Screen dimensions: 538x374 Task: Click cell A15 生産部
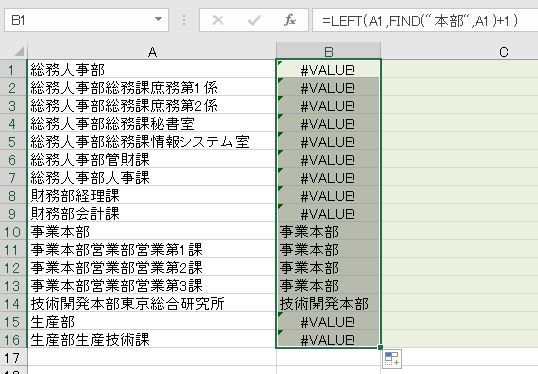(x=152, y=322)
